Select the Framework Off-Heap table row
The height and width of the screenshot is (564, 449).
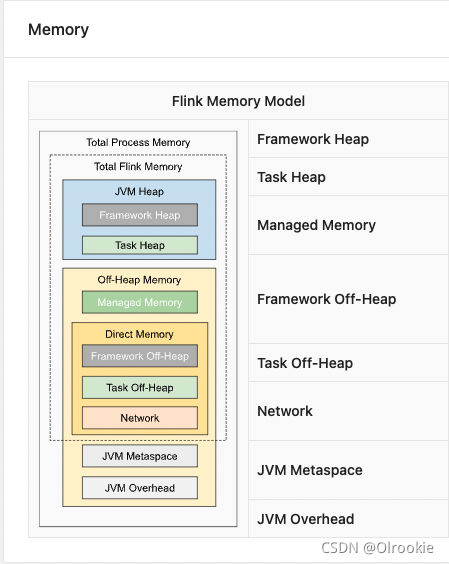pos(349,299)
